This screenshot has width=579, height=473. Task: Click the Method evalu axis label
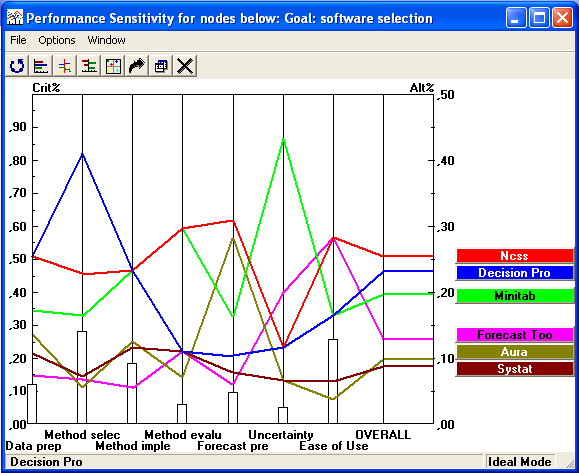[183, 435]
